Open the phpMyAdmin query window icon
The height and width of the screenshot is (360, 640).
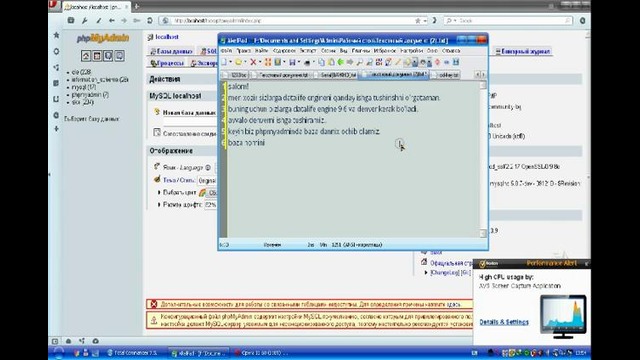108,56
